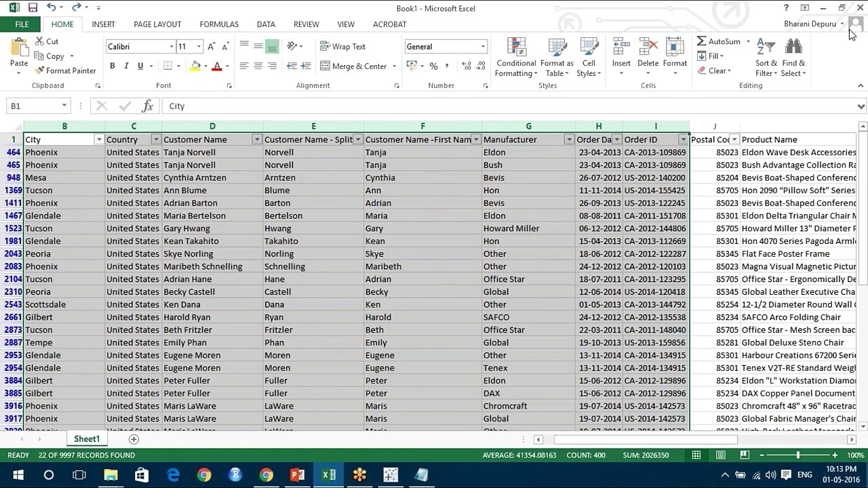Screen dimensions: 868x488
Task: Apply yellow fill color
Action: (x=195, y=66)
